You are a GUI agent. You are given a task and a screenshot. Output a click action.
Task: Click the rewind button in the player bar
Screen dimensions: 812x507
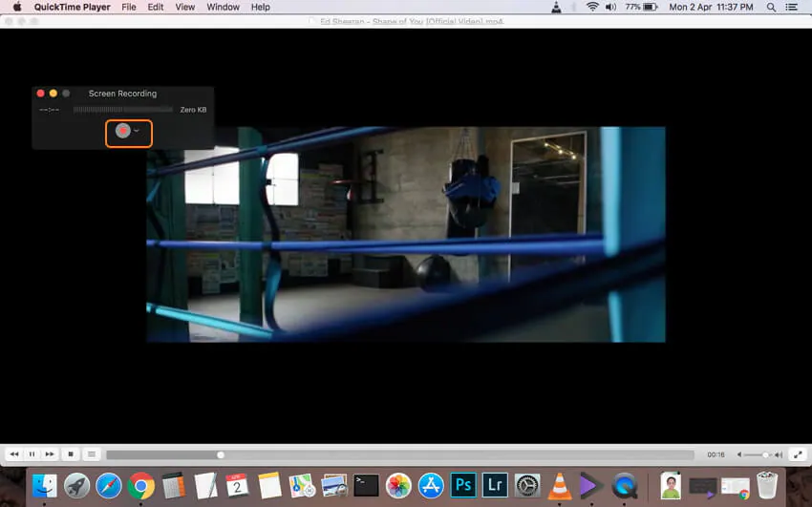click(x=14, y=454)
